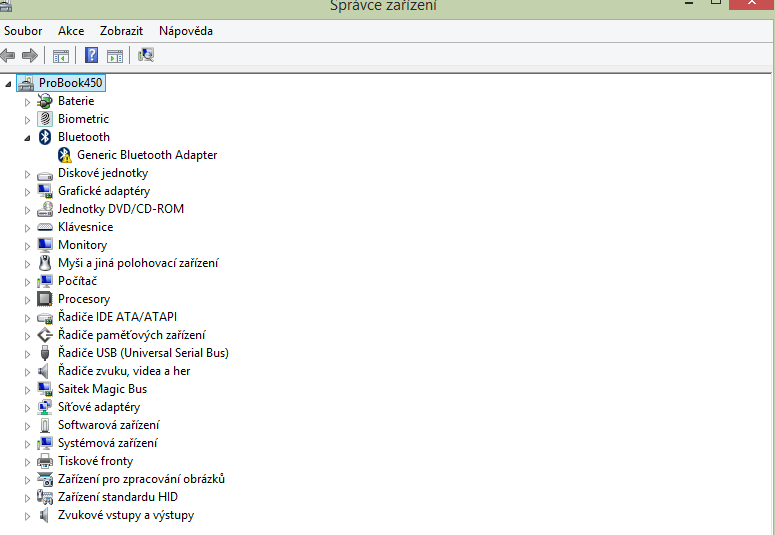Viewport: 775px width, 535px height.
Task: Click the speaker icon for Řadiče zvuku
Action: pos(44,371)
